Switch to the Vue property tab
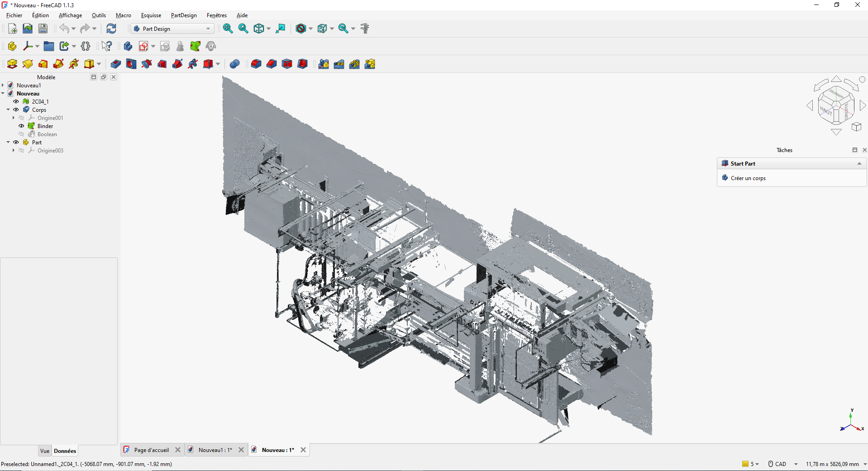This screenshot has height=471, width=868. (45, 451)
